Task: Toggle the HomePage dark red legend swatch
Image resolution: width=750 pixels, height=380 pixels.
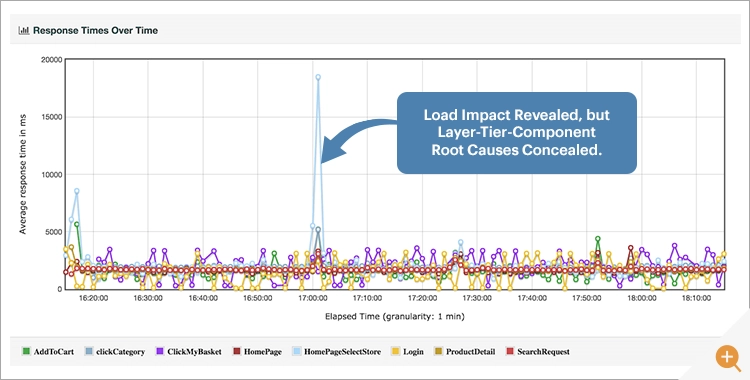Action: tap(236, 351)
